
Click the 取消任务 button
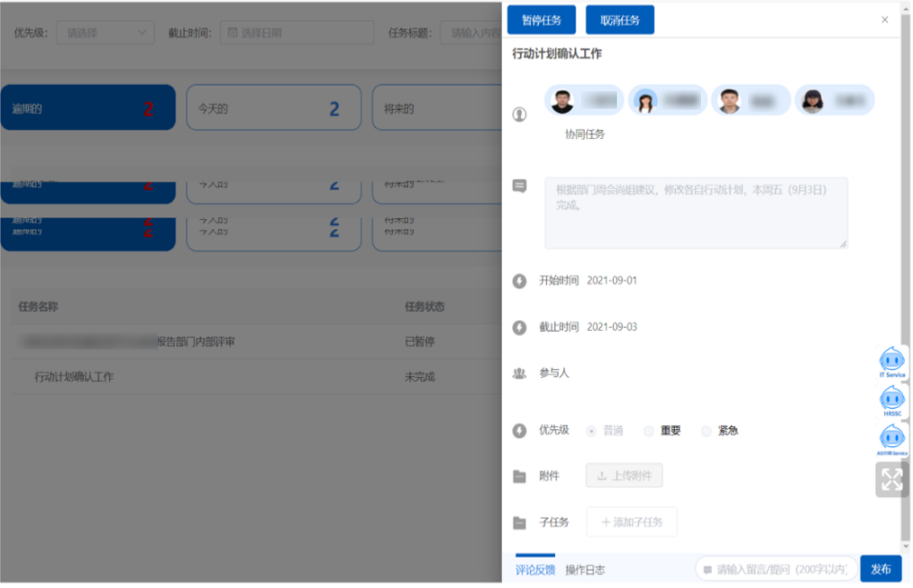click(x=621, y=20)
